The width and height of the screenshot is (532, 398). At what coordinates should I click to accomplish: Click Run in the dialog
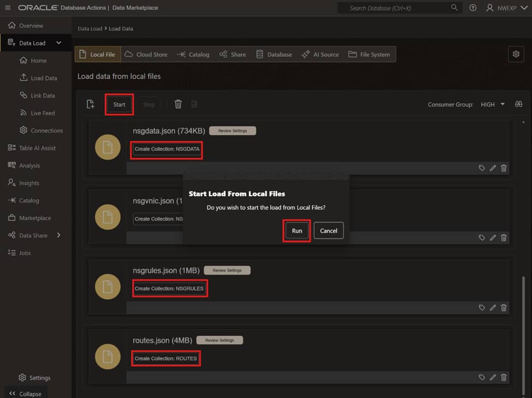pyautogui.click(x=297, y=231)
